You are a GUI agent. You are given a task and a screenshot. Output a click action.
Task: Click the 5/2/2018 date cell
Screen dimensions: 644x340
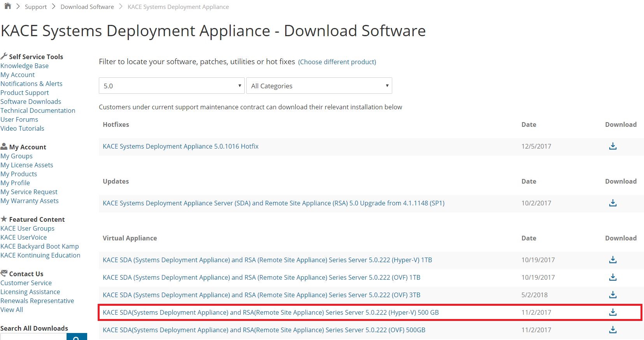[534, 295]
